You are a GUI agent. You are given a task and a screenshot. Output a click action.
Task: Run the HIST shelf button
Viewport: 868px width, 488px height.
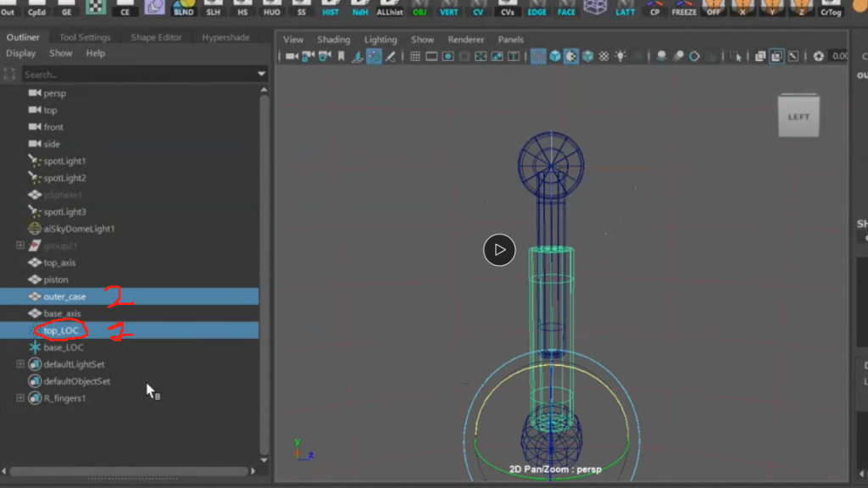tap(331, 8)
